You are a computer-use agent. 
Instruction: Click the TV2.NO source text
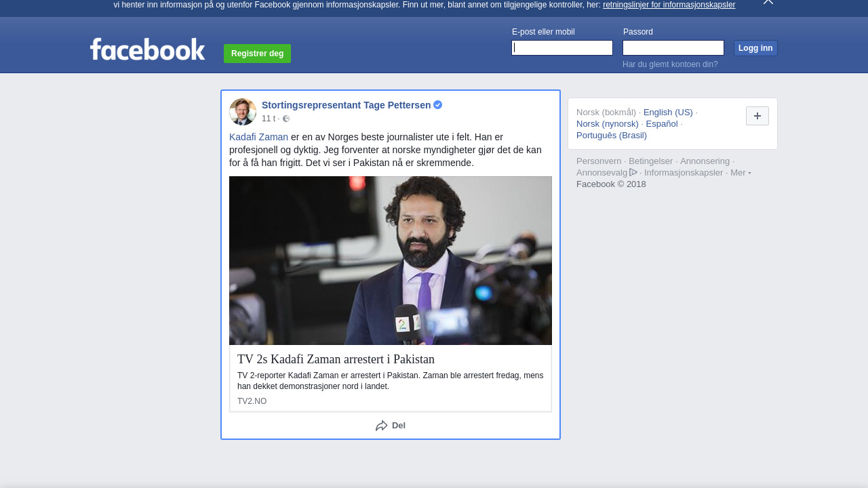tap(252, 401)
